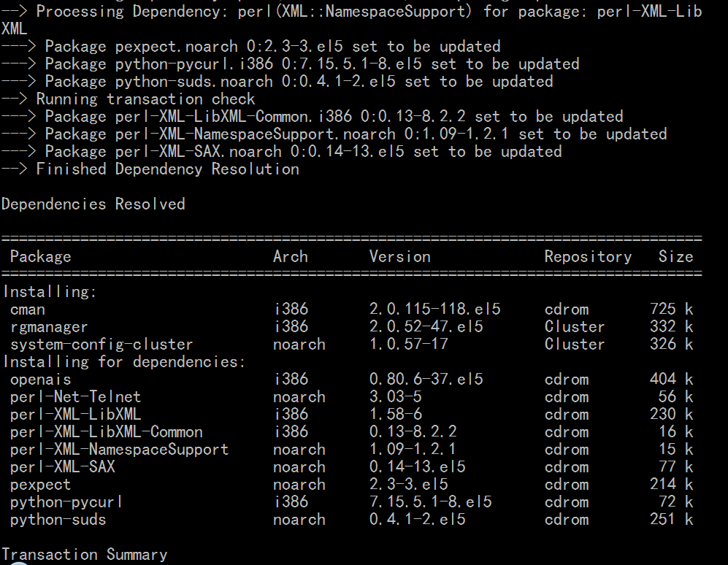Click the rgmanager package name
Screen dimensions: 728x565
(49, 327)
